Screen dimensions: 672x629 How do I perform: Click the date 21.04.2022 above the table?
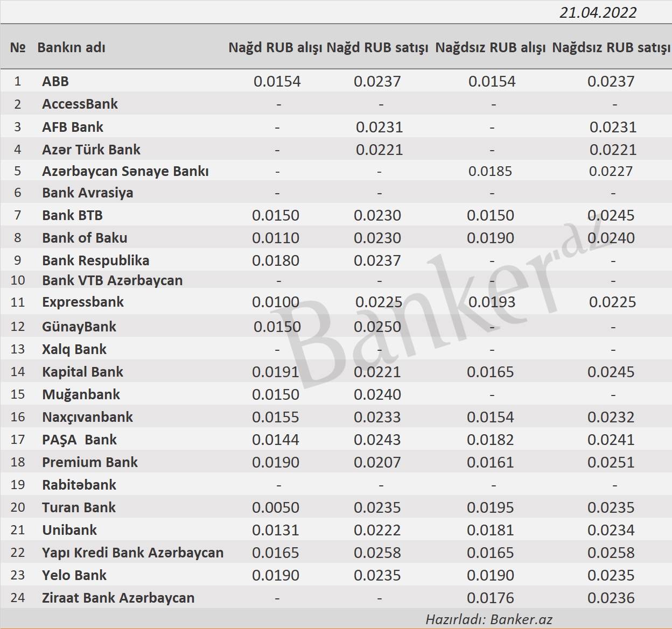pyautogui.click(x=598, y=12)
